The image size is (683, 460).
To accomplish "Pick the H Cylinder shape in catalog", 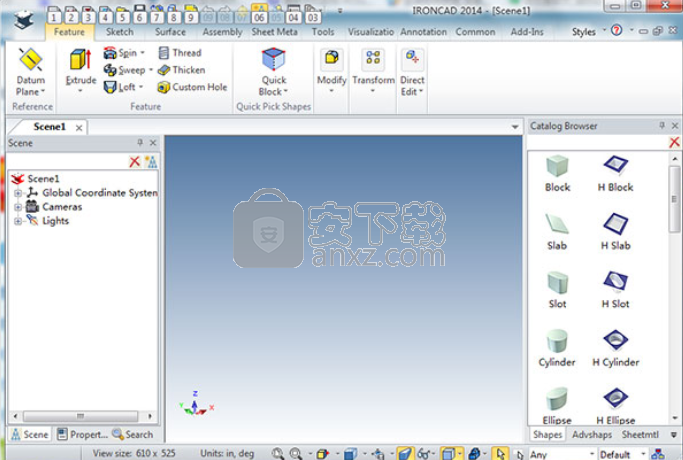I will tap(615, 348).
